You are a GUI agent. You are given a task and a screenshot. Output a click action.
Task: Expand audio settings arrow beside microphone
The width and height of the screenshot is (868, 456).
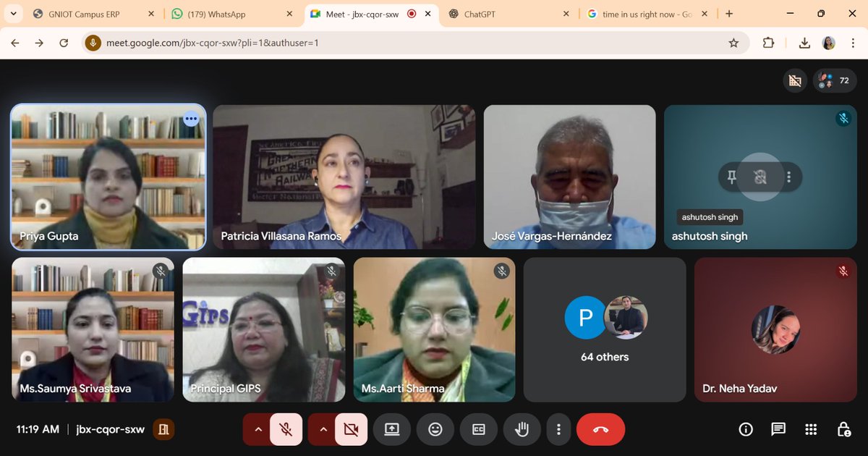tap(258, 429)
